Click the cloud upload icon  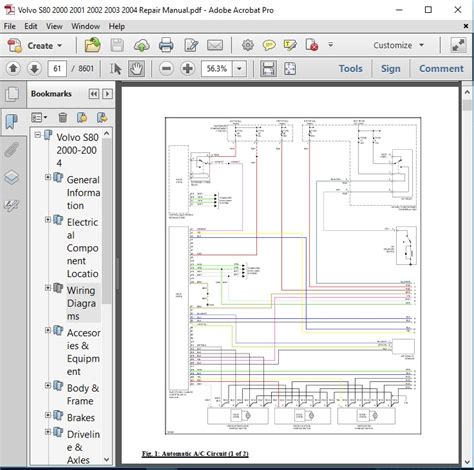(141, 46)
